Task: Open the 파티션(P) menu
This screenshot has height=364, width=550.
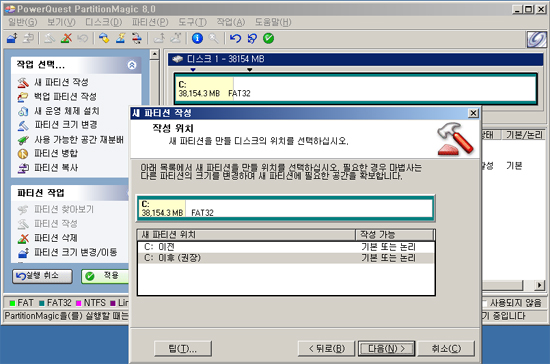Action: (x=150, y=22)
